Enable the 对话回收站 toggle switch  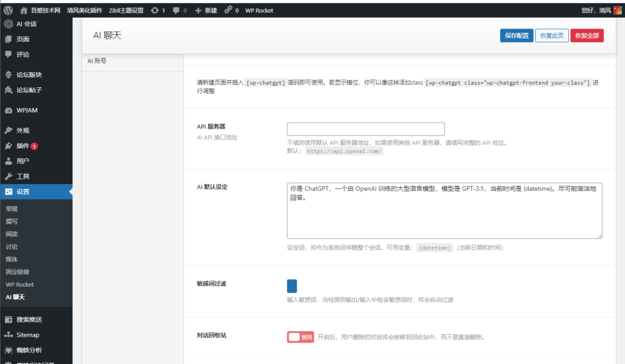(300, 337)
